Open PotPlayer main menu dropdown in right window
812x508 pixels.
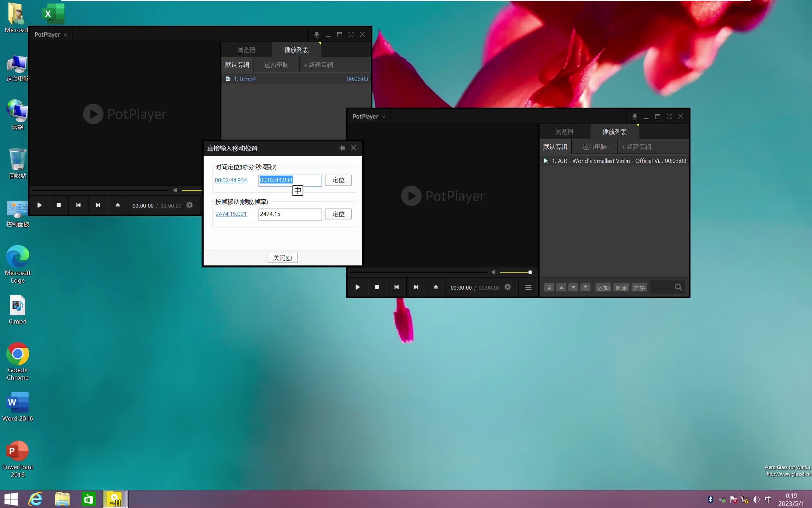(369, 116)
